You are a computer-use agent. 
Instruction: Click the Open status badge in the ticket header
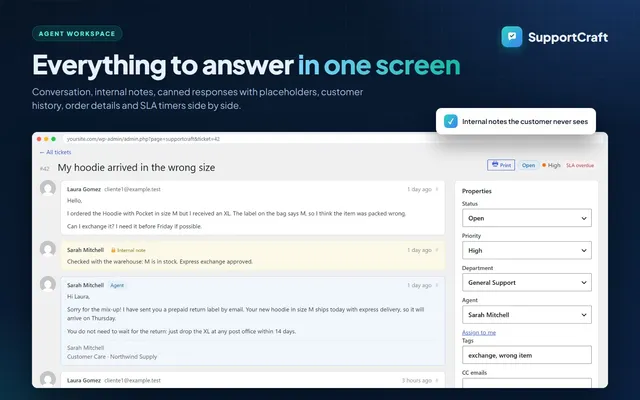[x=528, y=165]
